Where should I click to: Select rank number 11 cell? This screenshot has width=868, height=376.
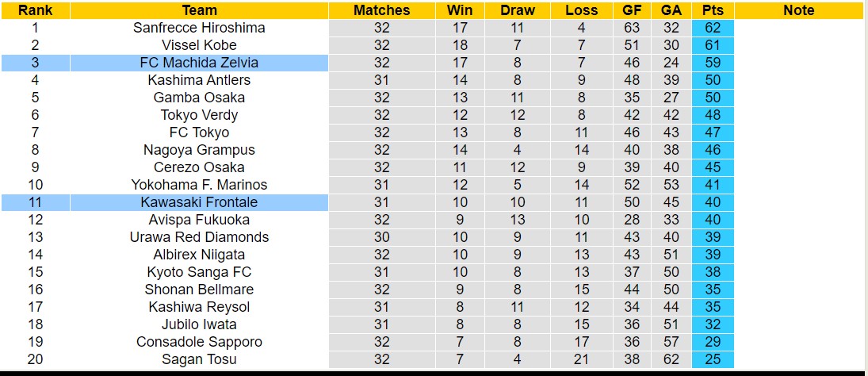[x=35, y=202]
